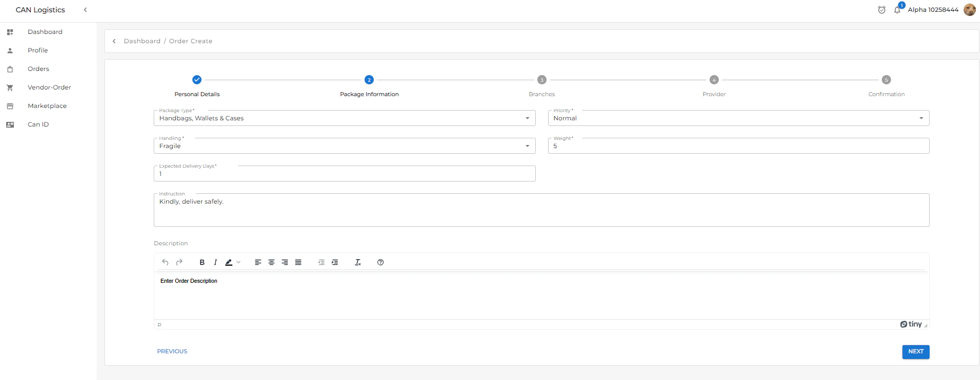Click the CAN Logistics title
Viewport: 980px width, 380px height.
(41, 10)
